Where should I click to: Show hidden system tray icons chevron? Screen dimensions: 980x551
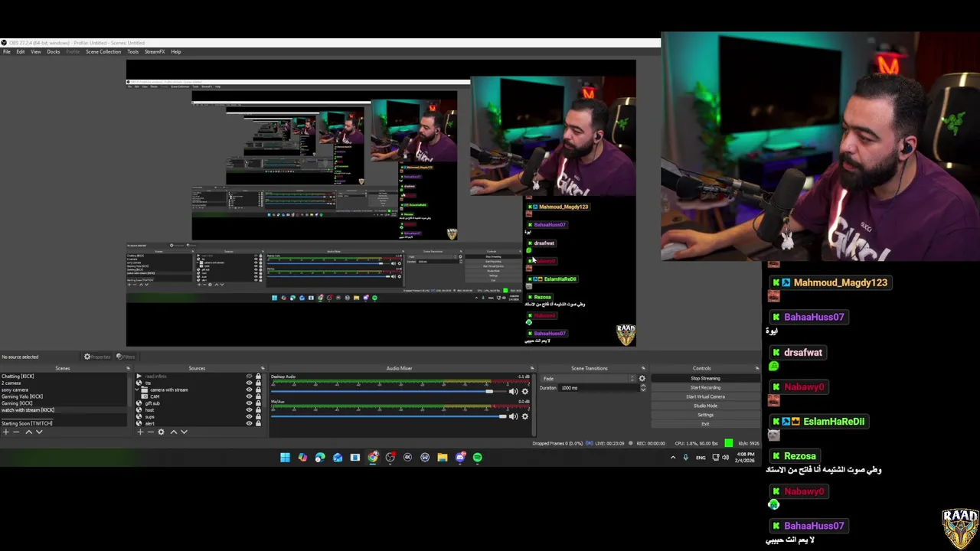pyautogui.click(x=673, y=457)
